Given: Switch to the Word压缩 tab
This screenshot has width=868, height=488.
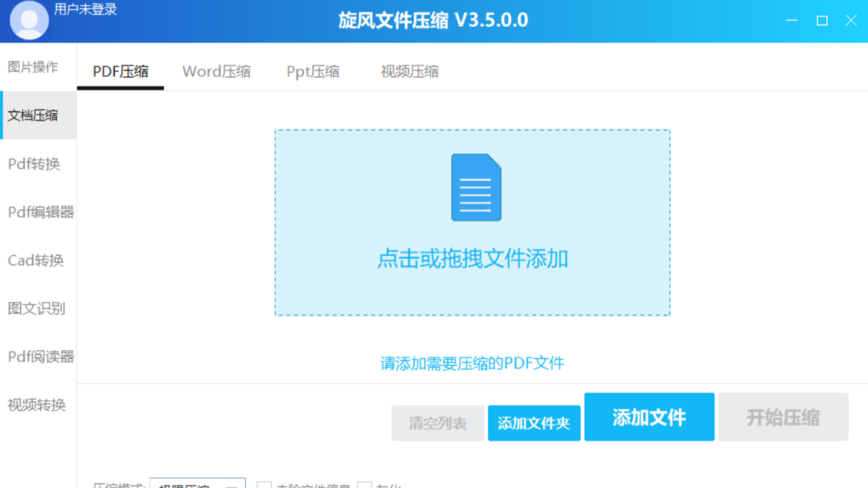Looking at the screenshot, I should [216, 70].
